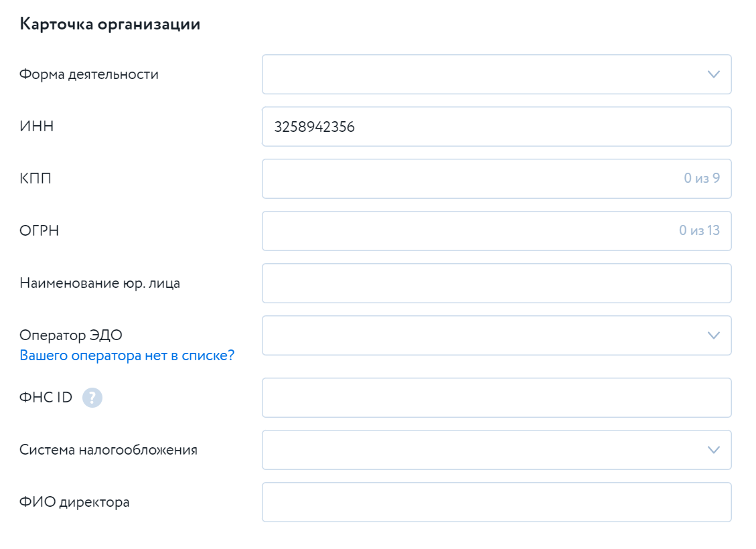Click the chevron arrow in Система налогообложения
This screenshot has height=549, width=756.
(714, 450)
